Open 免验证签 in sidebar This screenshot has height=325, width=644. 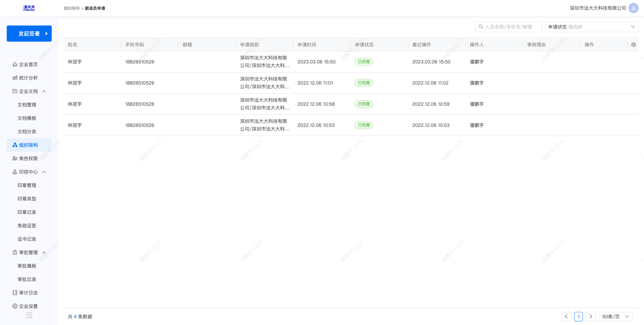pyautogui.click(x=27, y=226)
